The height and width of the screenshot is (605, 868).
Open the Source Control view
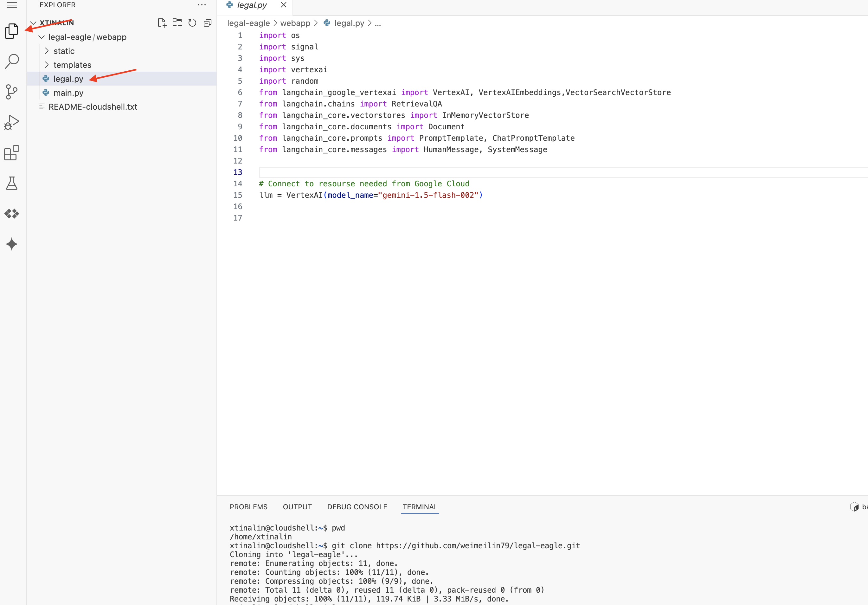(12, 92)
